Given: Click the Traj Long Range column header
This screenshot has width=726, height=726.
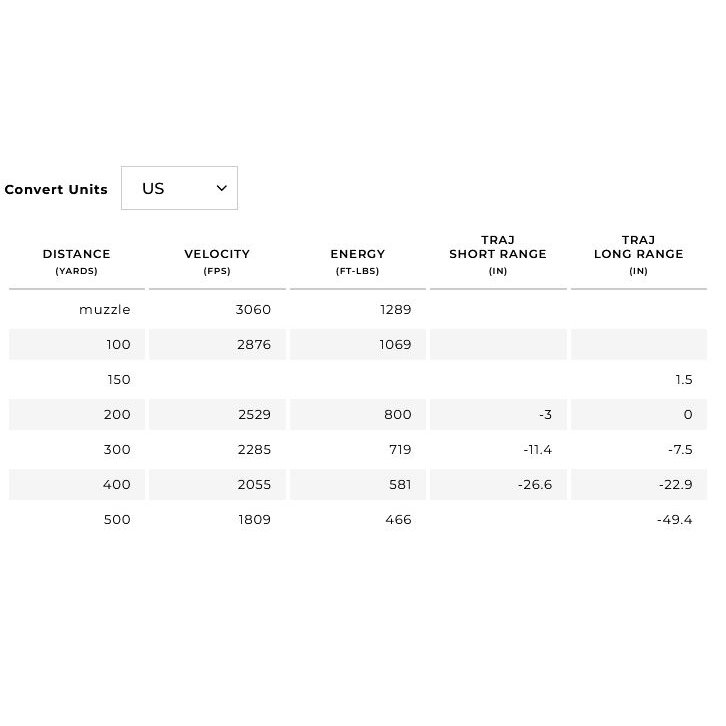Looking at the screenshot, I should point(638,255).
